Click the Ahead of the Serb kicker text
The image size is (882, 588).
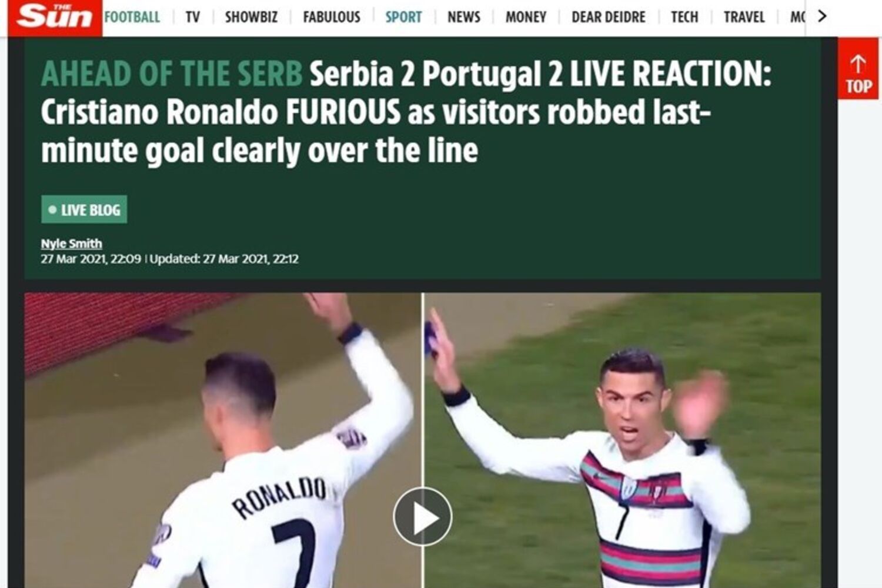[172, 74]
